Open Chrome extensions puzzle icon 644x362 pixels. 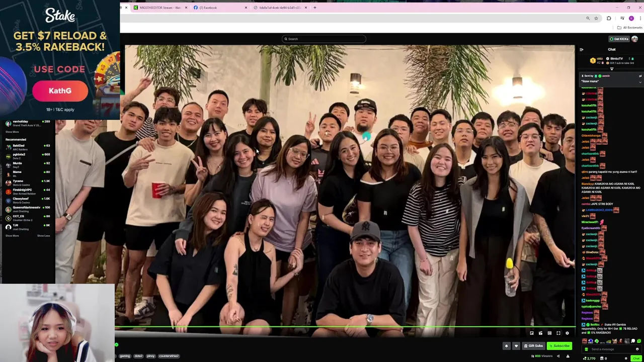[609, 18]
